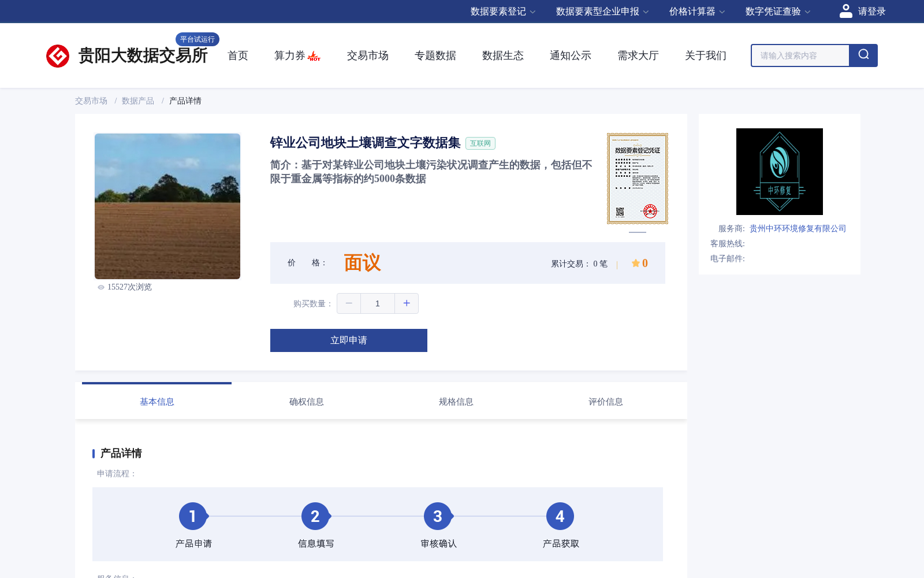Click the user avatar login icon
The width and height of the screenshot is (924, 578).
coord(845,11)
